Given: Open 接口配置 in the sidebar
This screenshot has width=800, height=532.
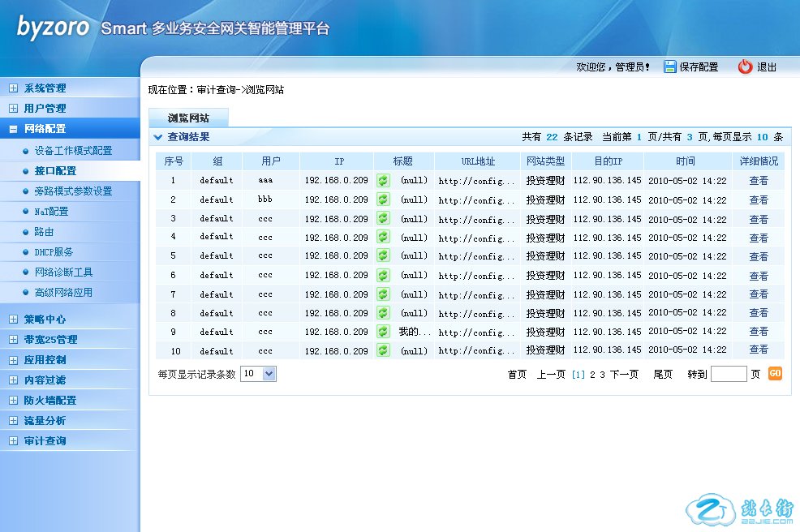Looking at the screenshot, I should (55, 171).
